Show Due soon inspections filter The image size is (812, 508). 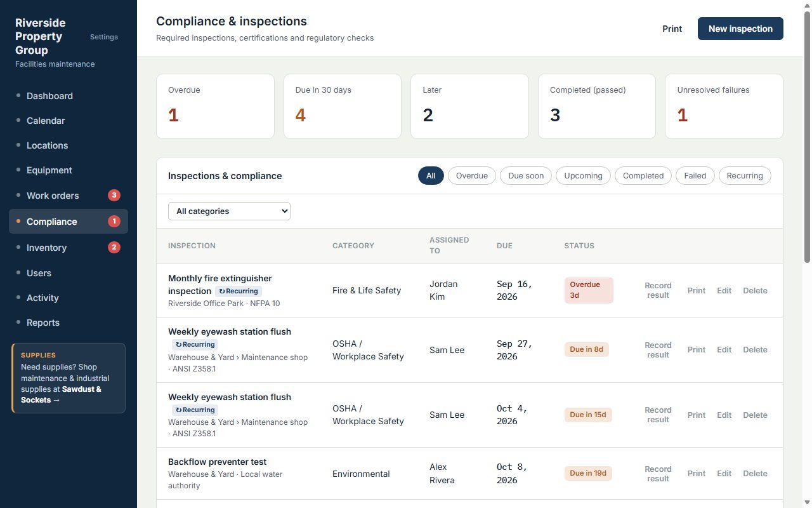click(x=526, y=176)
